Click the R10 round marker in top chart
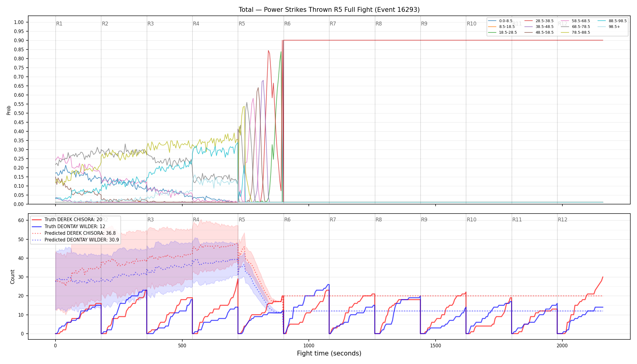 click(x=471, y=24)
